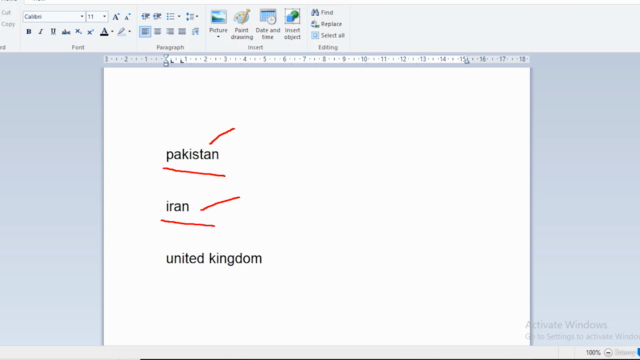Apply the text color A button
This screenshot has height=360, width=640.
(104, 31)
